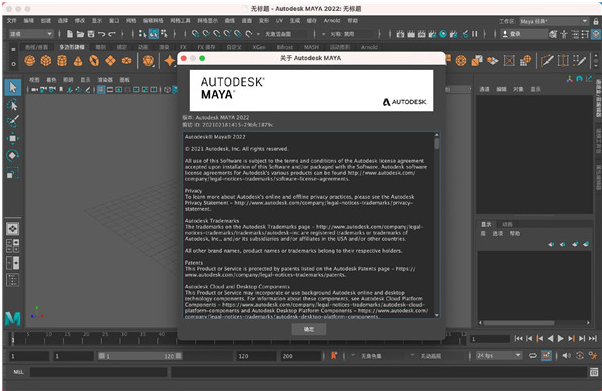Image resolution: width=602 pixels, height=391 pixels.
Task: Activate the Rotate tool
Action: coord(13,156)
